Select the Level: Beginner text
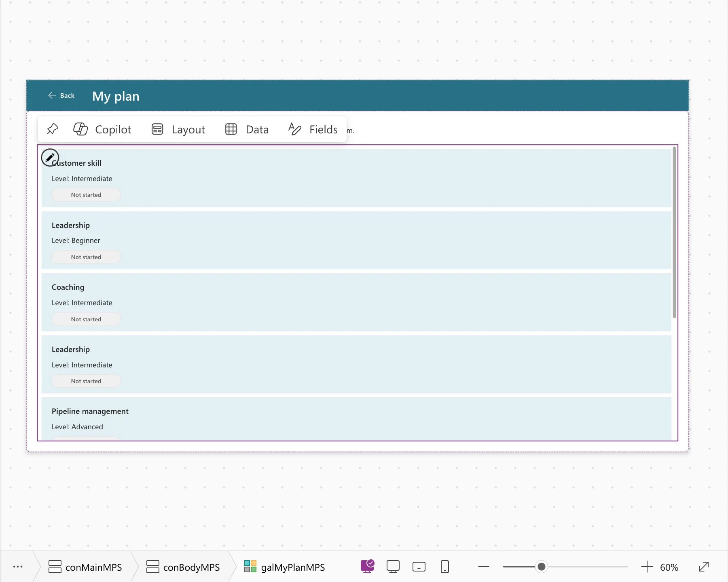Viewport: 728px width, 582px height. point(76,240)
